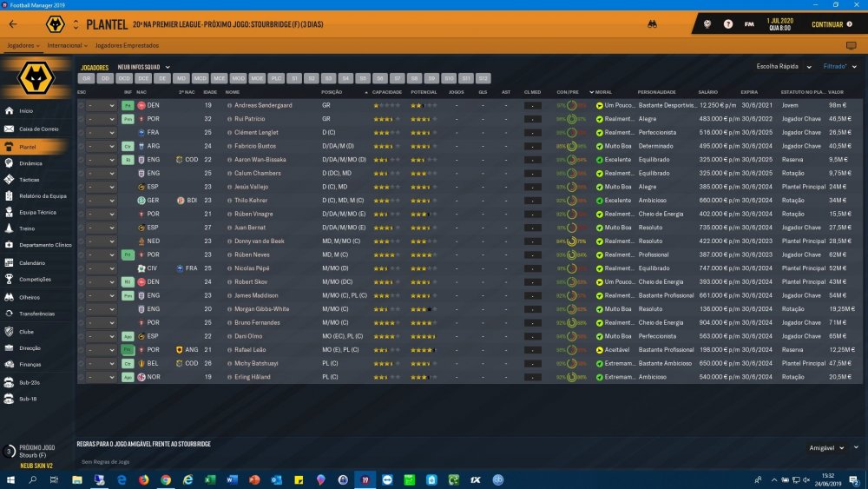Toggle the S12 substitute filter
Screen dimensions: 868x489
[483, 79]
